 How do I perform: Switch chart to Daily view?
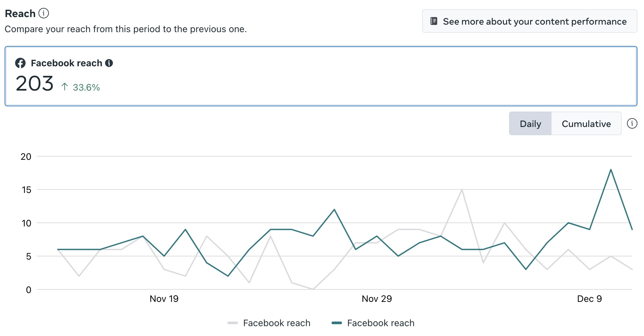click(530, 124)
